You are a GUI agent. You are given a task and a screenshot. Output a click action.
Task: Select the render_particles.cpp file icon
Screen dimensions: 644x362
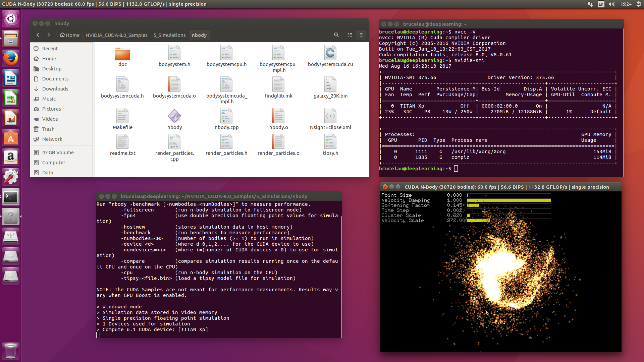pyautogui.click(x=174, y=142)
